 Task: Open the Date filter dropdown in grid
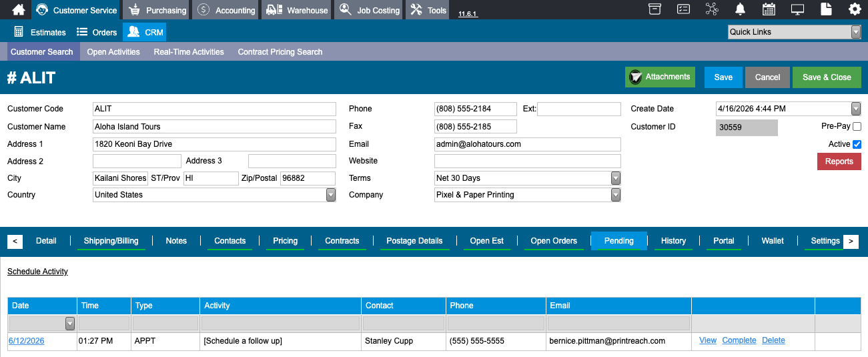[x=70, y=324]
